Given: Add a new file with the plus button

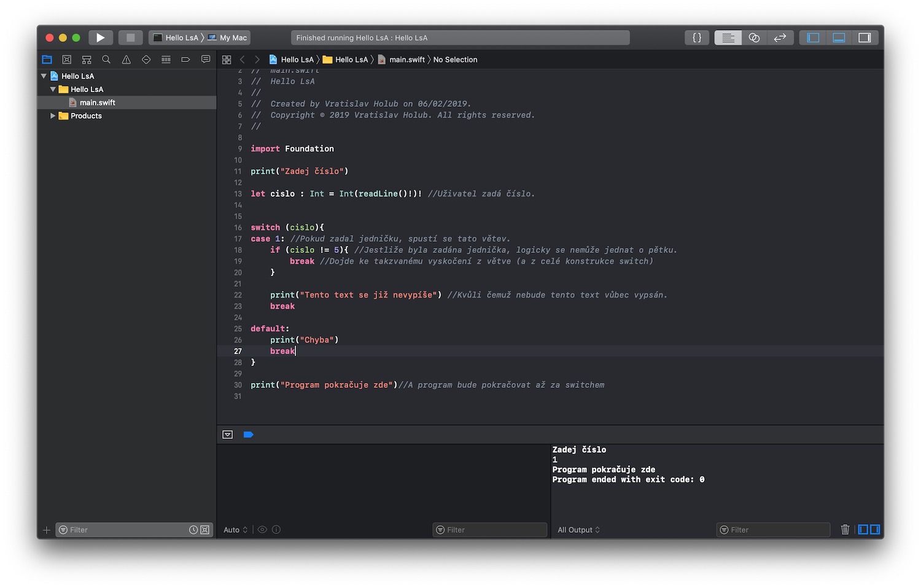Looking at the screenshot, I should click(x=46, y=530).
